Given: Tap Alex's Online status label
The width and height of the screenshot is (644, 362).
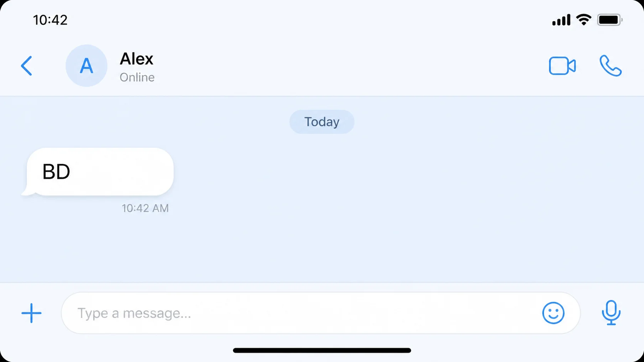Looking at the screenshot, I should tap(137, 77).
